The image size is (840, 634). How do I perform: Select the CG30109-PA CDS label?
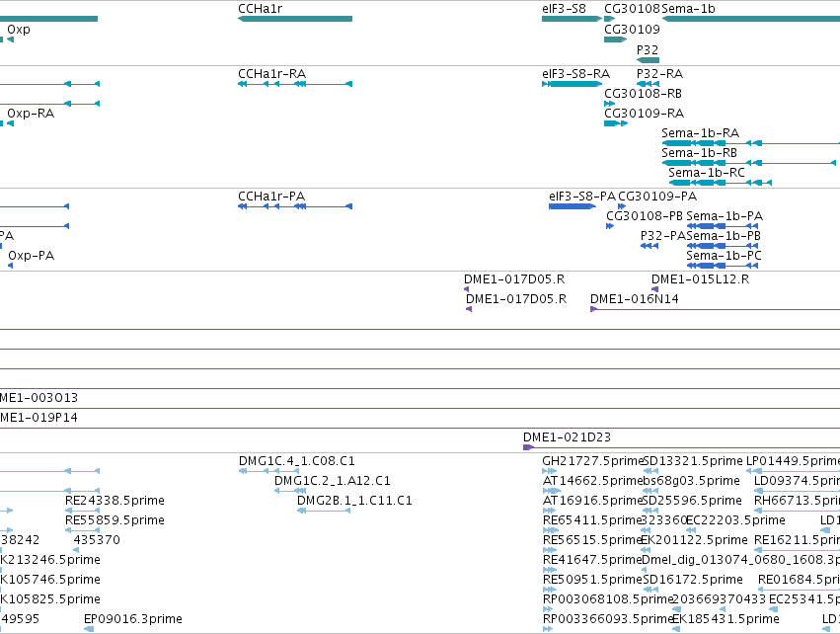657,197
